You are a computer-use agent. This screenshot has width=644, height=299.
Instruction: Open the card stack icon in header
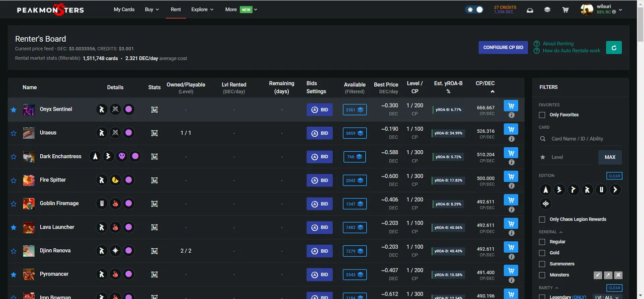(547, 10)
